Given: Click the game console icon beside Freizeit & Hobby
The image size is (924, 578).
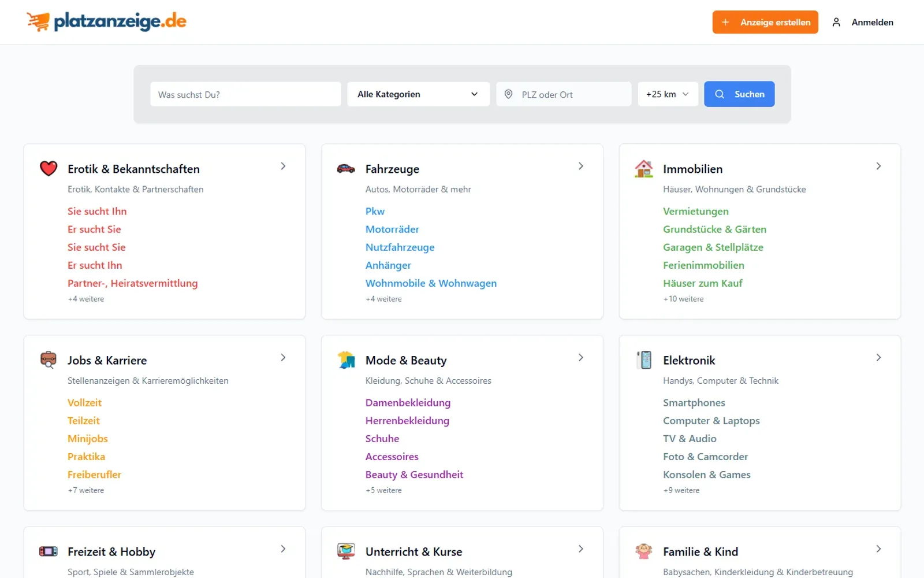Looking at the screenshot, I should point(49,551).
